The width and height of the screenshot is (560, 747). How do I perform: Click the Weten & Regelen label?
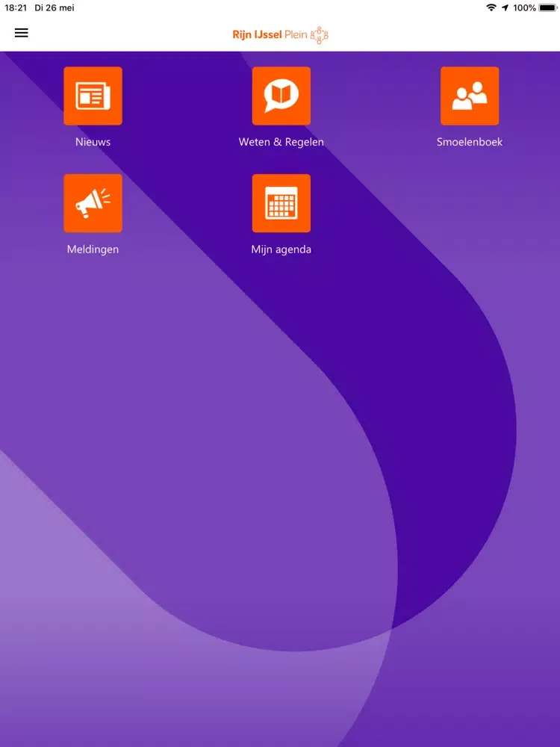click(281, 142)
